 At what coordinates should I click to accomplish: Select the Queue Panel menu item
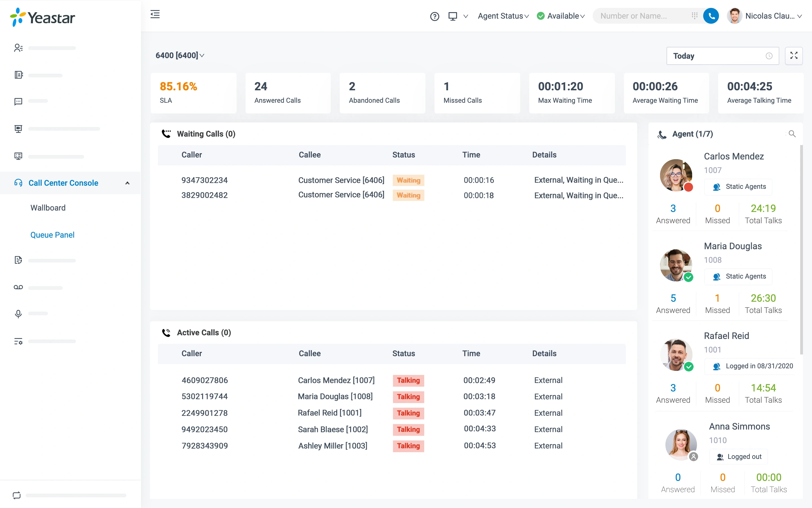[52, 235]
